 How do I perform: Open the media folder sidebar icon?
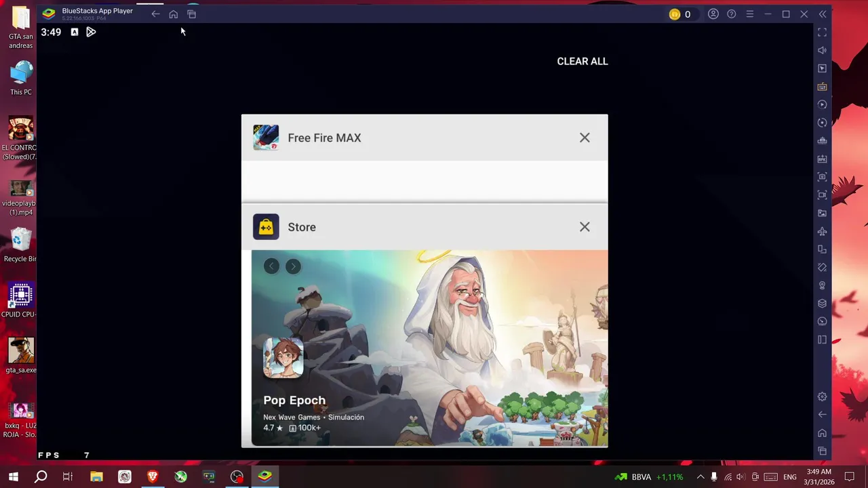823,213
